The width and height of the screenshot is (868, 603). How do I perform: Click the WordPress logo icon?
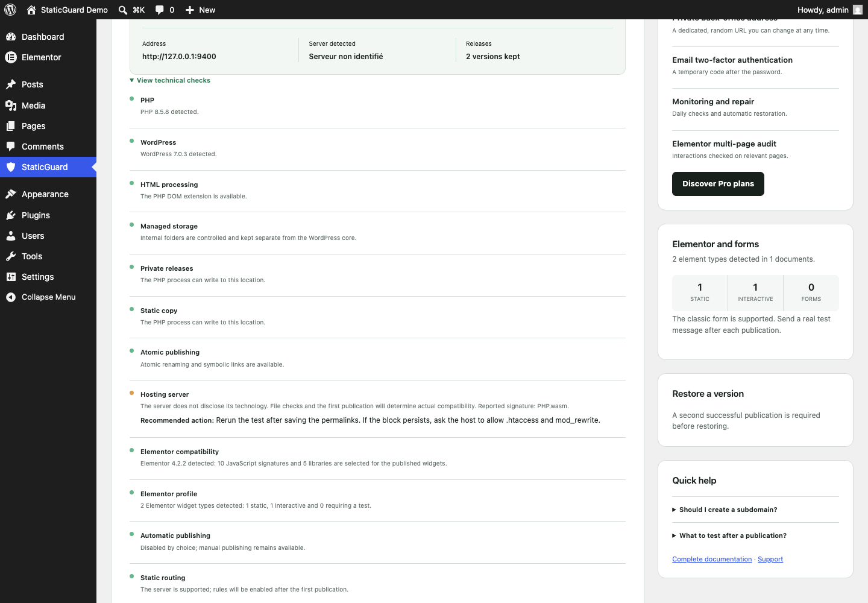point(10,10)
